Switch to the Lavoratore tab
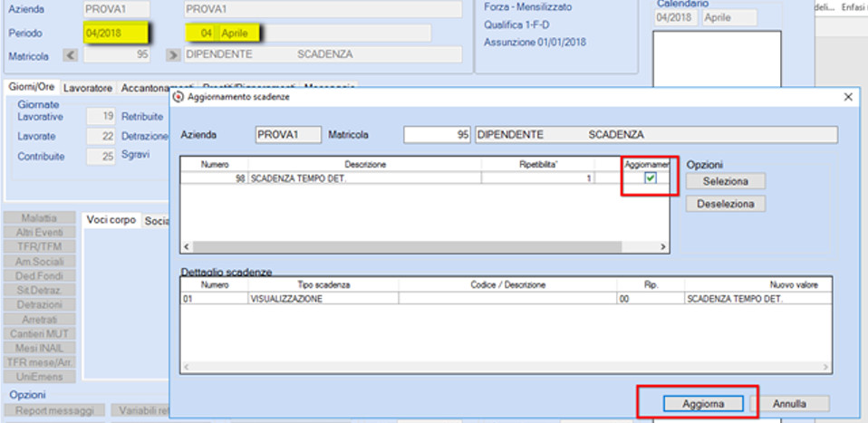The width and height of the screenshot is (868, 423). tap(88, 88)
